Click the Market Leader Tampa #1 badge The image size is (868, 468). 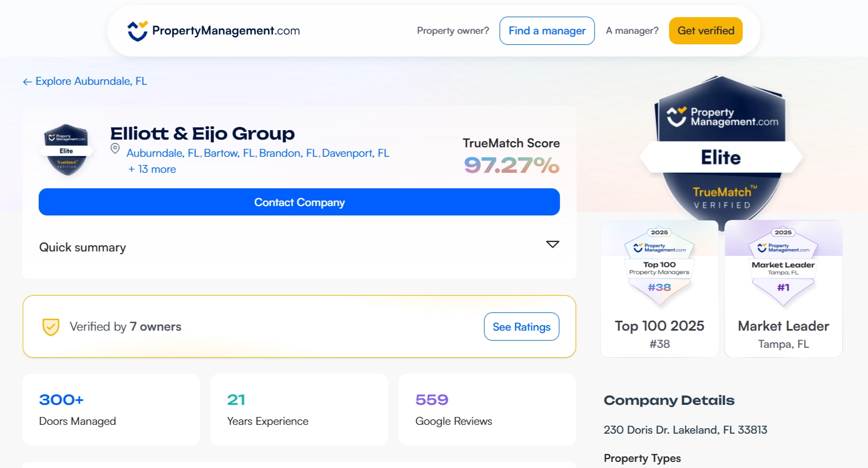click(x=783, y=266)
